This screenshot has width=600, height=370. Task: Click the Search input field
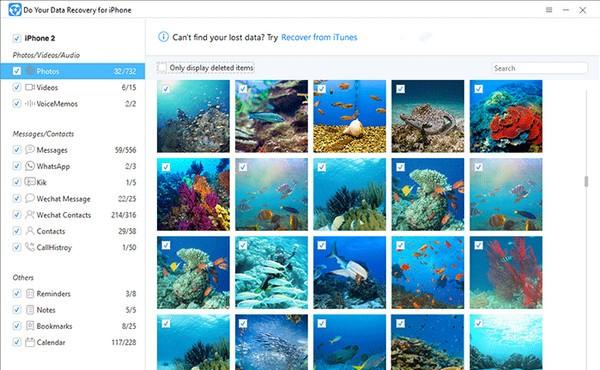(540, 68)
